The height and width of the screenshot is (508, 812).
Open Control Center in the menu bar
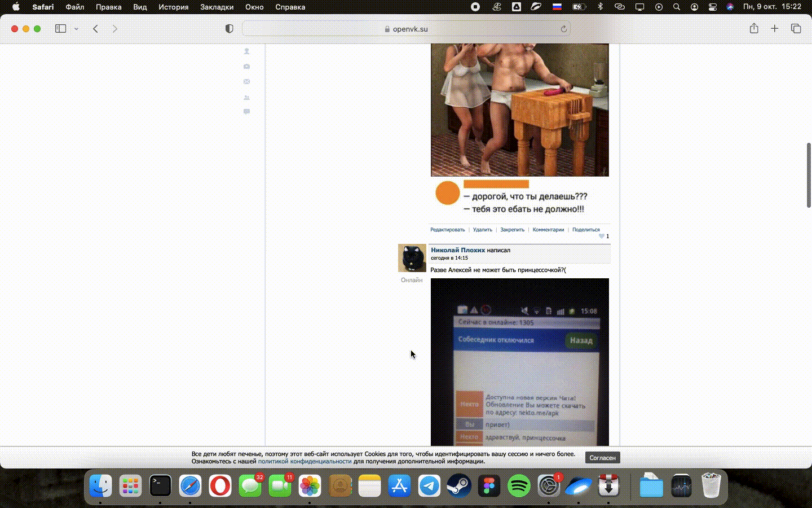(713, 7)
